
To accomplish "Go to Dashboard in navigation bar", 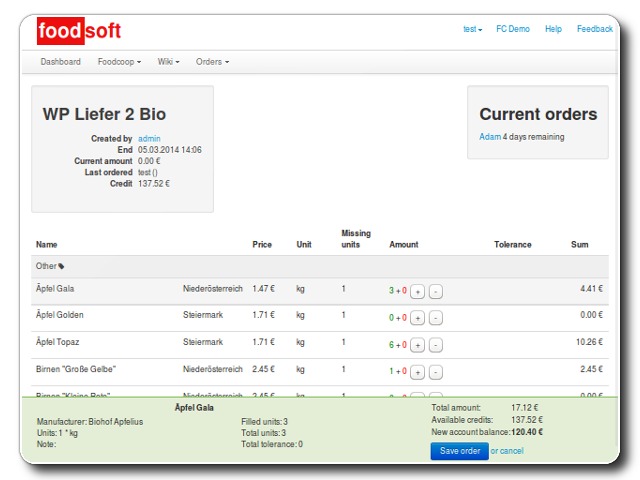I will pyautogui.click(x=61, y=62).
